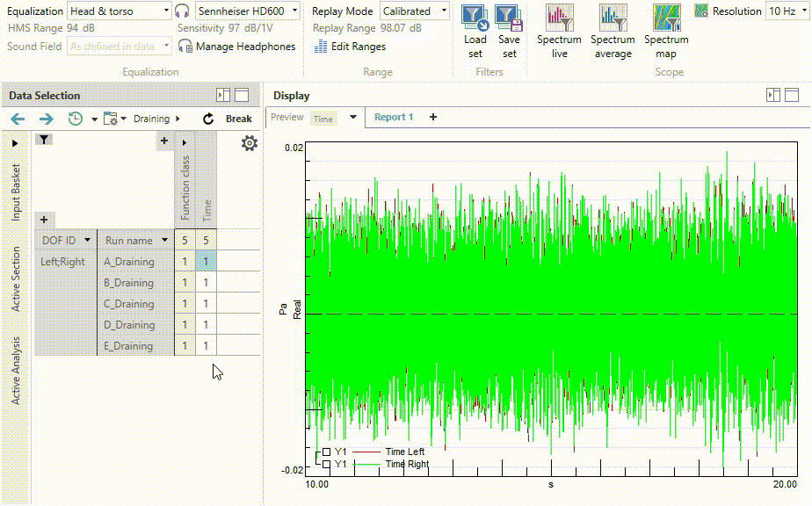This screenshot has height=506, width=812.
Task: Maximize the Data Selection panel
Action: click(x=242, y=95)
